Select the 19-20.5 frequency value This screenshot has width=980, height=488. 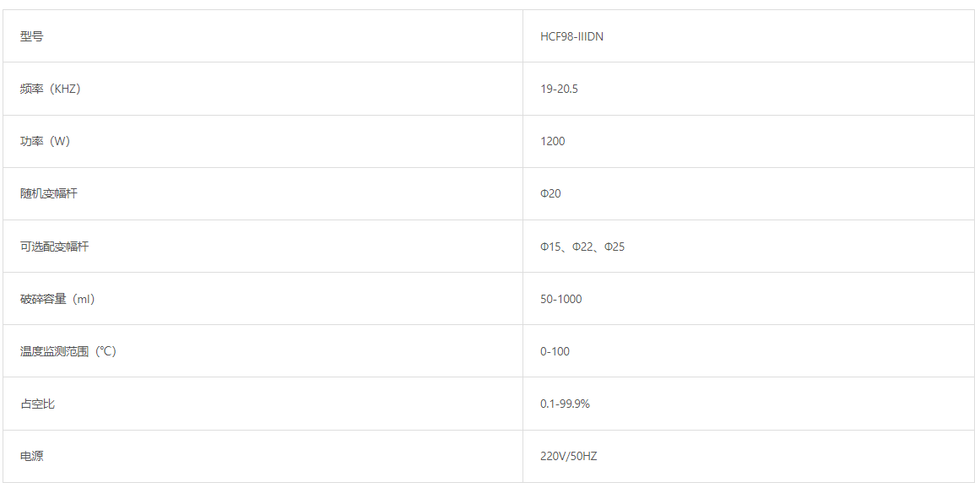(x=559, y=89)
